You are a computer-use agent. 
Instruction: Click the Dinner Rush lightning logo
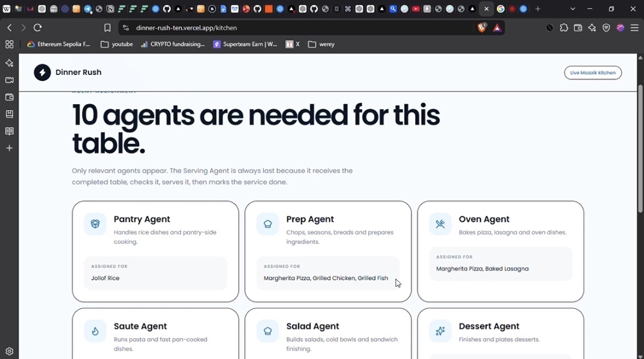(x=42, y=72)
